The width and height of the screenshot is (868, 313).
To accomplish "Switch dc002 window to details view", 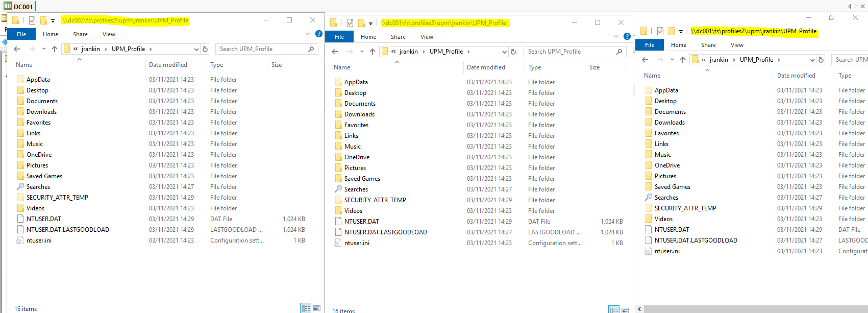I will tap(306, 308).
